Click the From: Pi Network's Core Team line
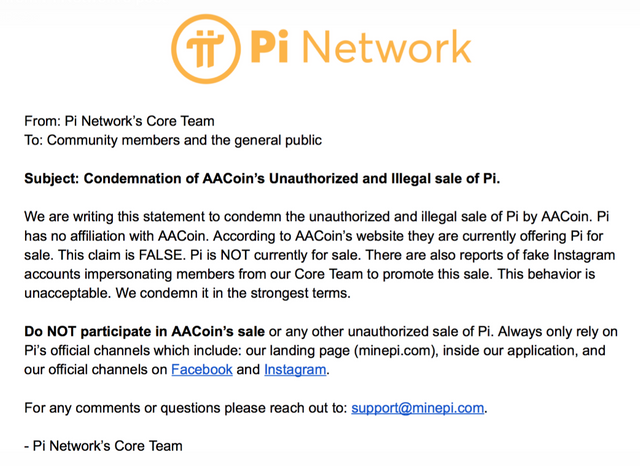This screenshot has height=466, width=640. 119,121
